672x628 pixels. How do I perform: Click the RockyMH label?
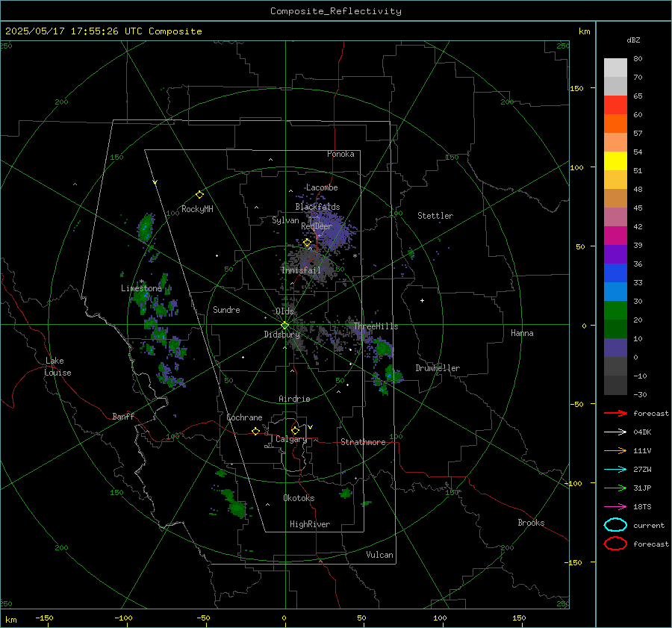[197, 209]
